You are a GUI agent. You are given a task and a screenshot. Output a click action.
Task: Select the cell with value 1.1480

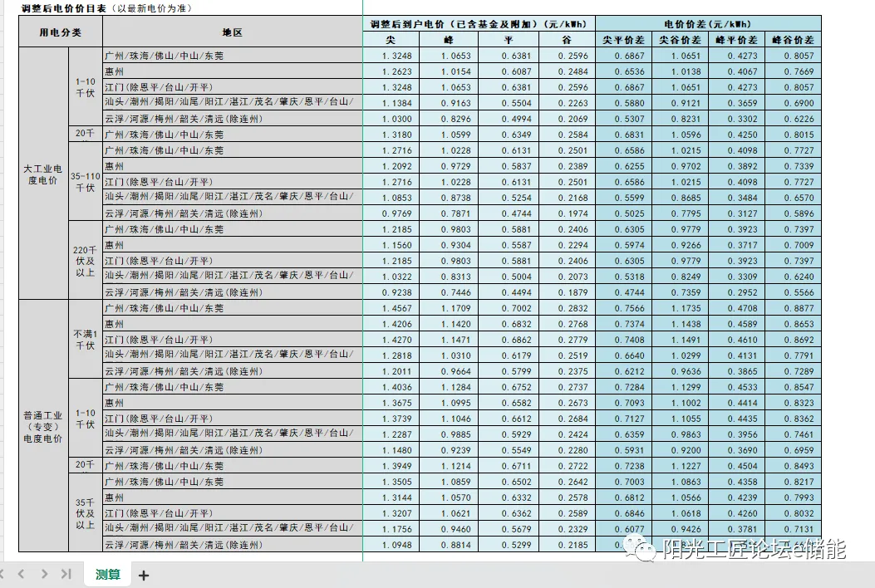click(x=391, y=449)
